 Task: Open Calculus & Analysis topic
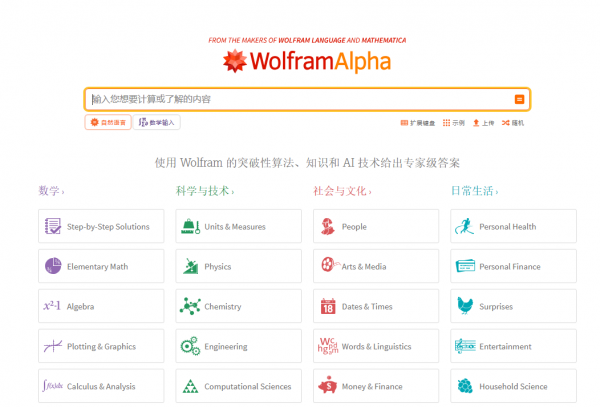coord(101,386)
